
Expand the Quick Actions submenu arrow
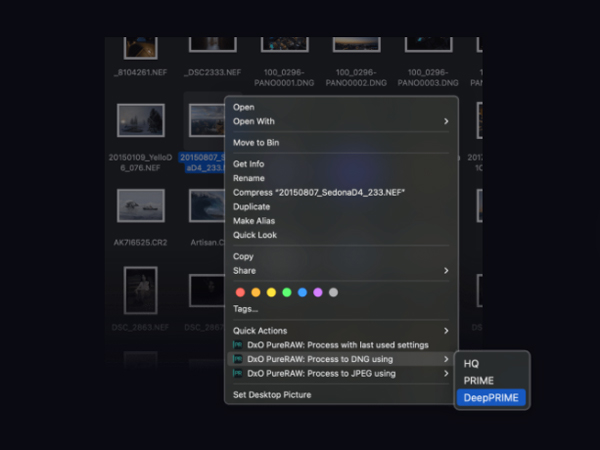(x=446, y=331)
